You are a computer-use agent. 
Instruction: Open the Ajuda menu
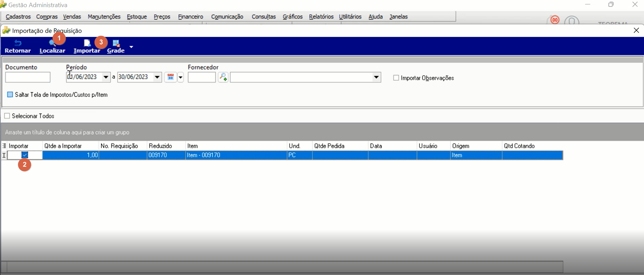pyautogui.click(x=375, y=16)
